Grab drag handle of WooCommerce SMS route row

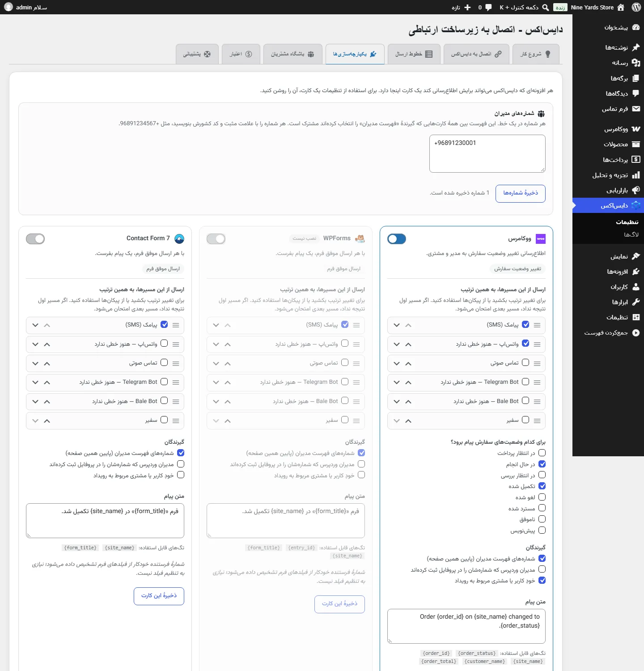coord(537,325)
